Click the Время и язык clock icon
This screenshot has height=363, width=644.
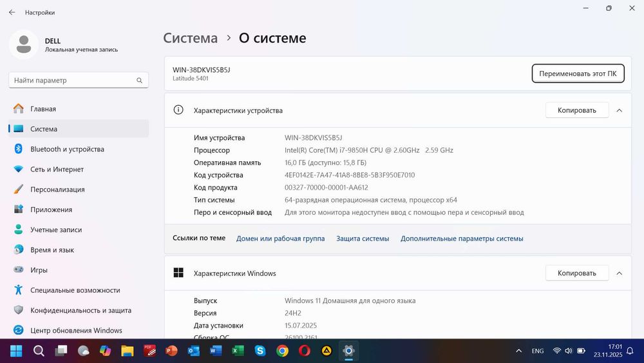coord(19,250)
